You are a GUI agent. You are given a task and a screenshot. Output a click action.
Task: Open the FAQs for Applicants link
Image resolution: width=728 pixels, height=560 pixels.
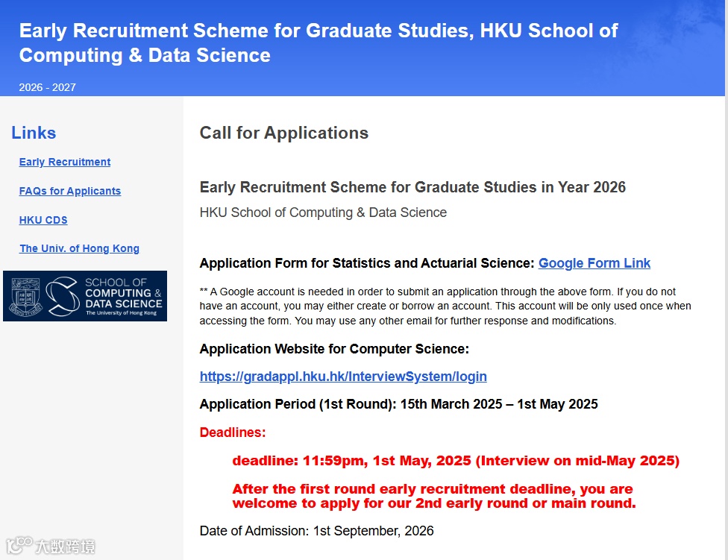70,191
